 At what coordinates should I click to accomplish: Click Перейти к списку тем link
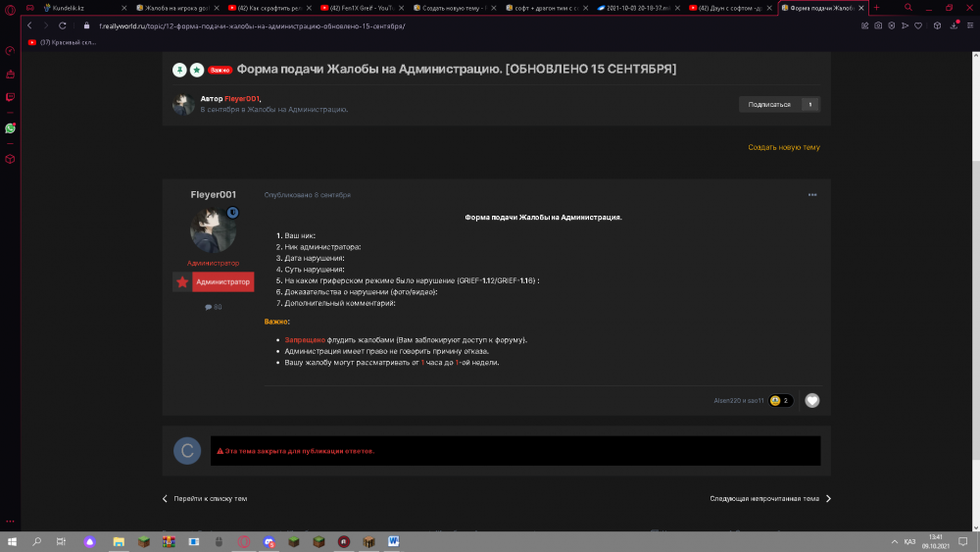[205, 499]
